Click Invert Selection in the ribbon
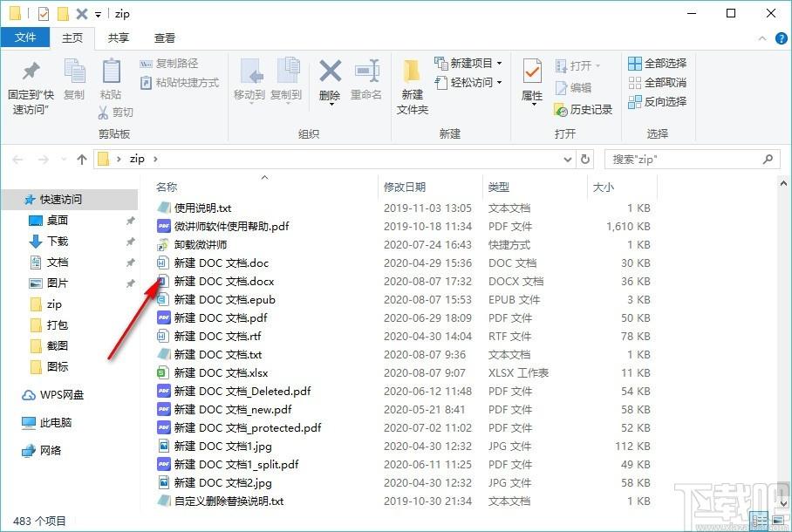 (x=657, y=102)
